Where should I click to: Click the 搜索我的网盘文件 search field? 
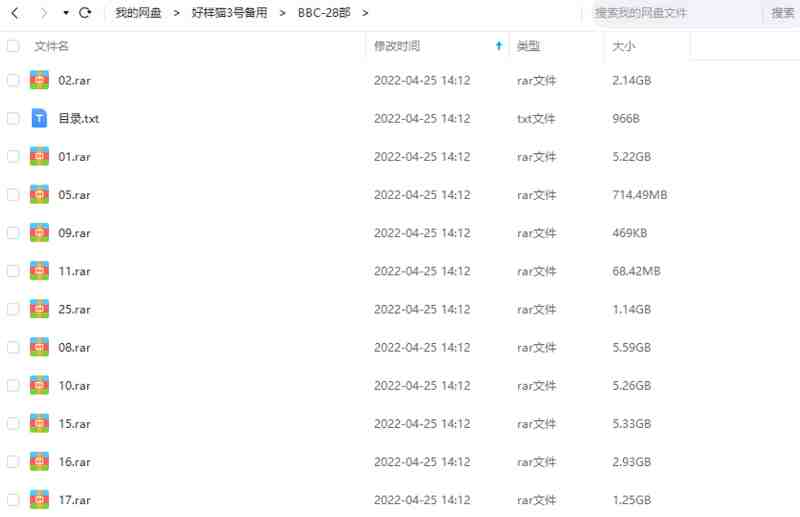[670, 13]
